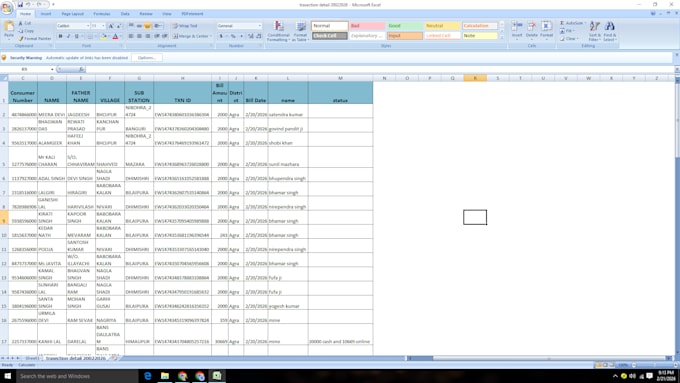Image resolution: width=680 pixels, height=383 pixels.
Task: Click the security warning Options button
Action: coord(147,58)
